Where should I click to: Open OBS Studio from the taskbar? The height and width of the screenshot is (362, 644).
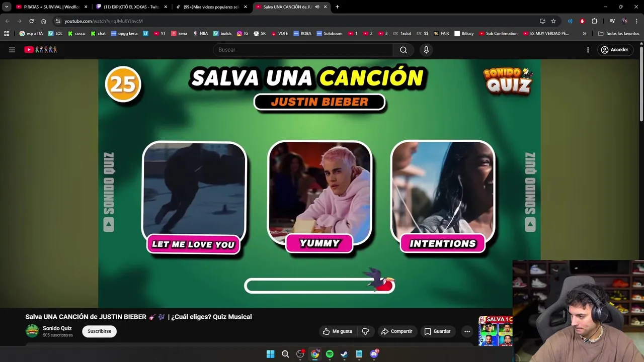tap(300, 354)
